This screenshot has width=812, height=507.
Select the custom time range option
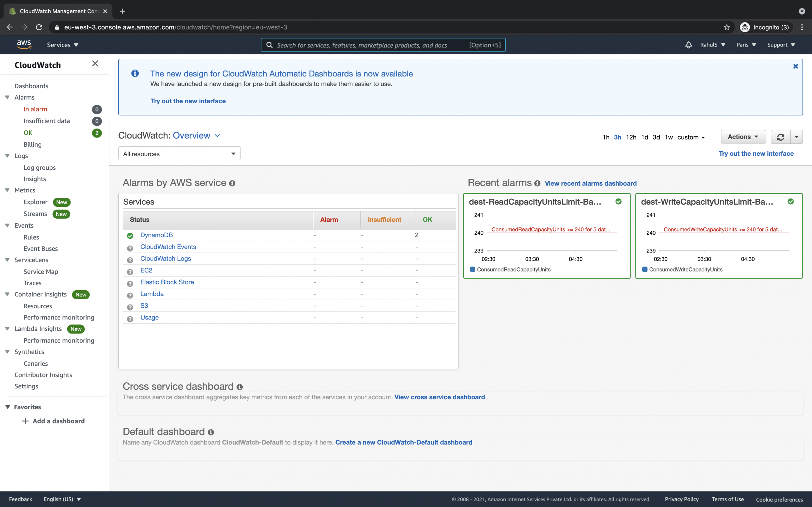pos(689,137)
